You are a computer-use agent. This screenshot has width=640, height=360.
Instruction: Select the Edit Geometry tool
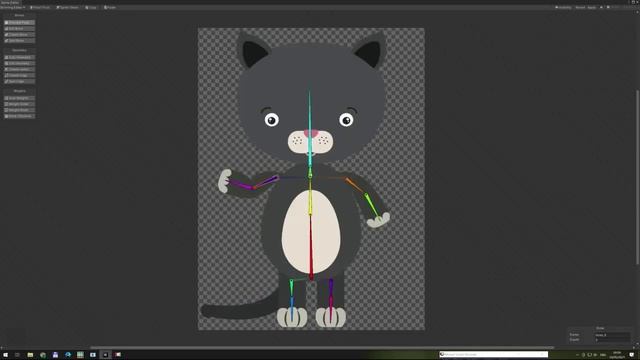coord(19,64)
